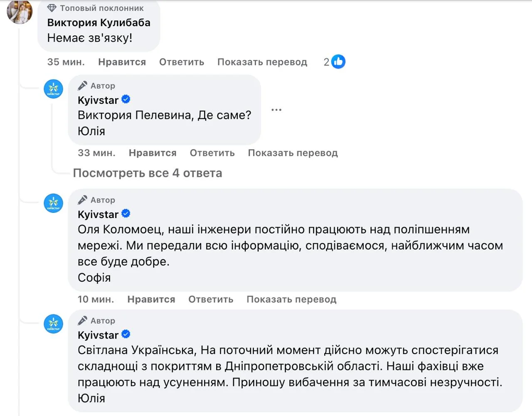This screenshot has width=532, height=416.
Task: Expand "Посмотреть все 4 ответа" thread
Action: pyautogui.click(x=148, y=173)
